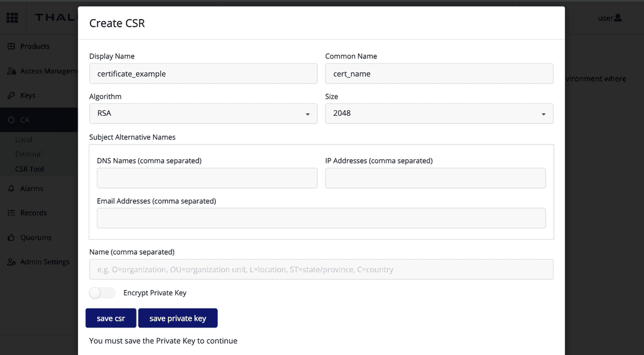
Task: Click the user account icon
Action: coord(618,18)
